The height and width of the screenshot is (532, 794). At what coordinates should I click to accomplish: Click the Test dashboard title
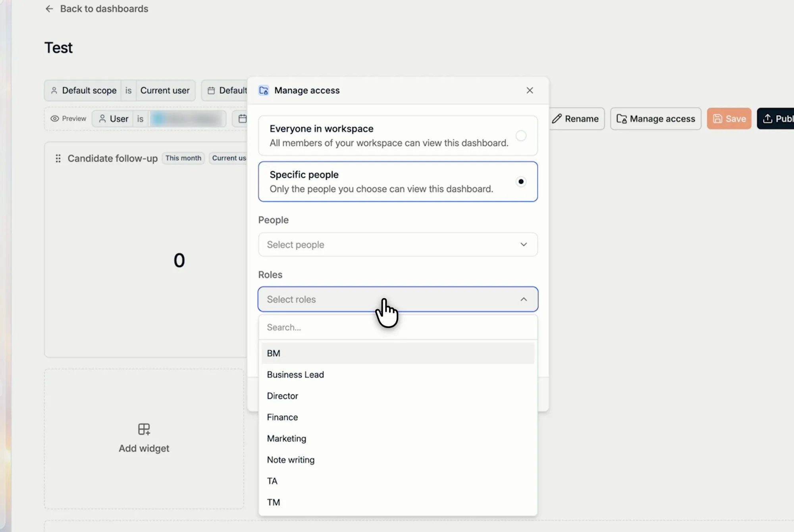click(x=58, y=48)
